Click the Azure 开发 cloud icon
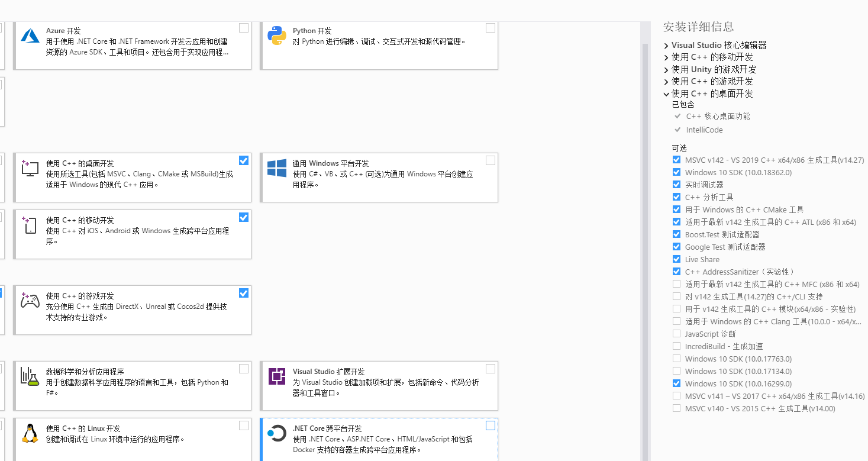Screen dimensions: 868x461 30,35
